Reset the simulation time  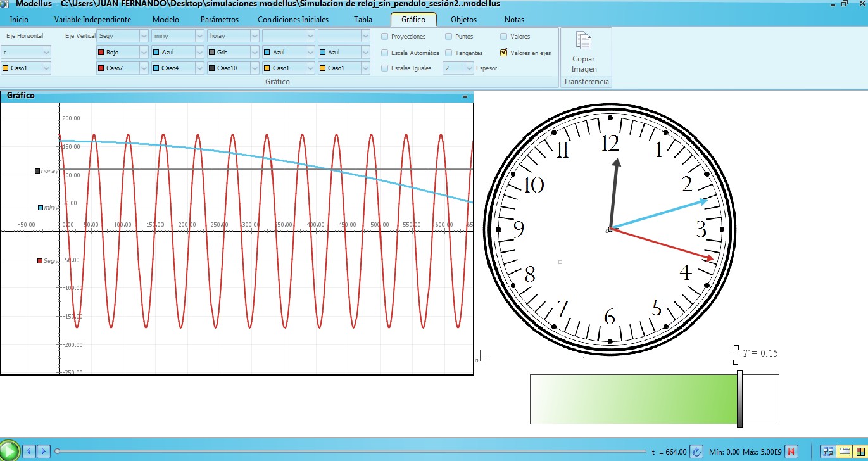pyautogui.click(x=696, y=452)
